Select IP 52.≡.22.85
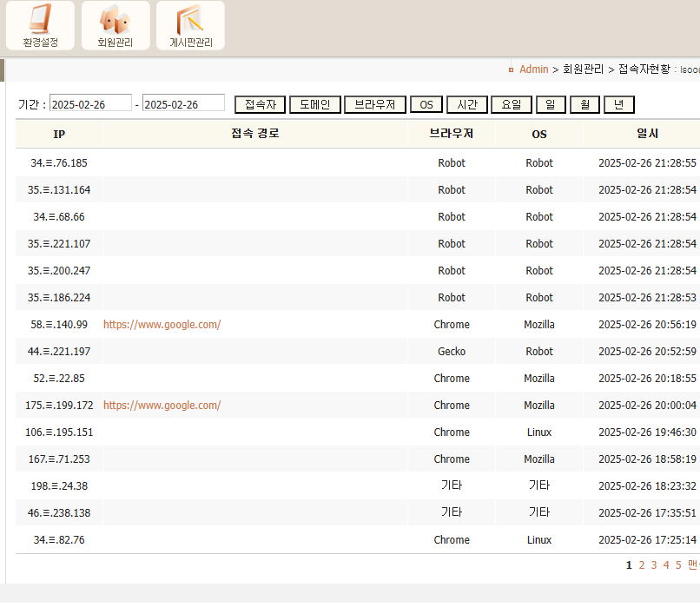The width and height of the screenshot is (700, 614). click(59, 379)
